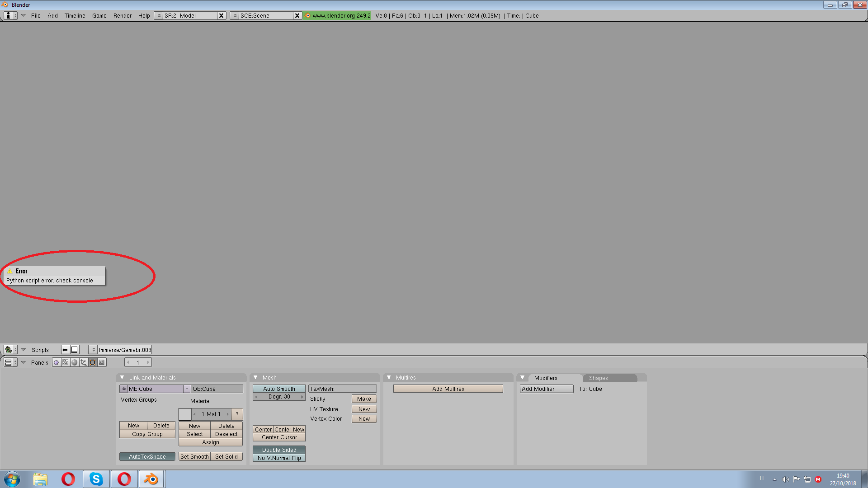
Task: Open the Timeline menu
Action: (x=75, y=15)
